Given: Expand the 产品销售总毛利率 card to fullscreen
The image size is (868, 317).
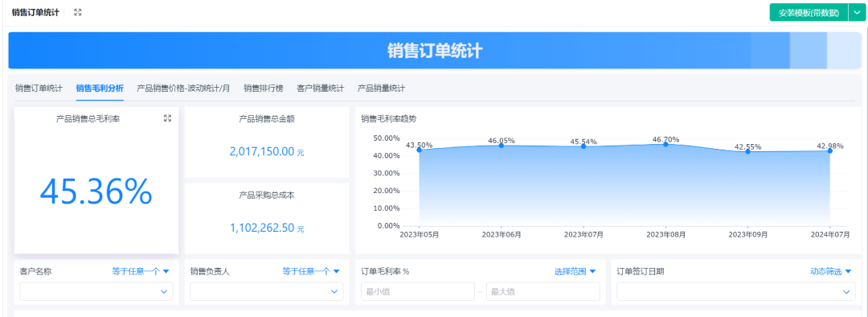Looking at the screenshot, I should pyautogui.click(x=168, y=118).
